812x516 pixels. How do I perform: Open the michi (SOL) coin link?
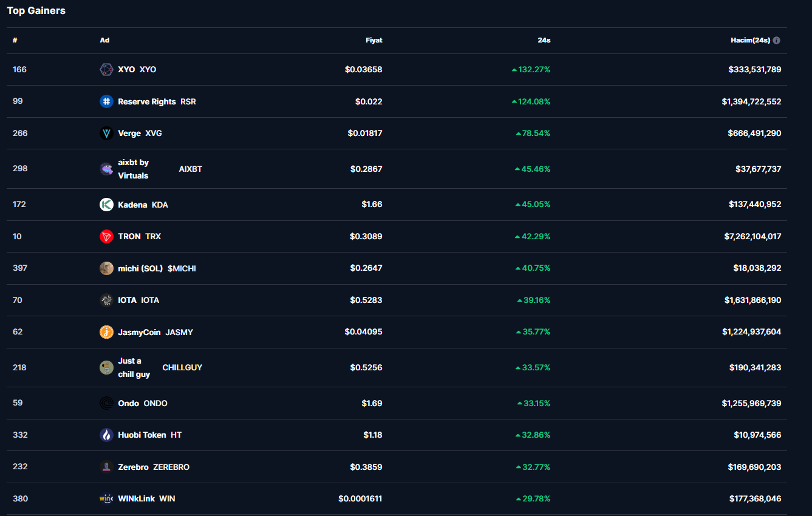tap(140, 268)
